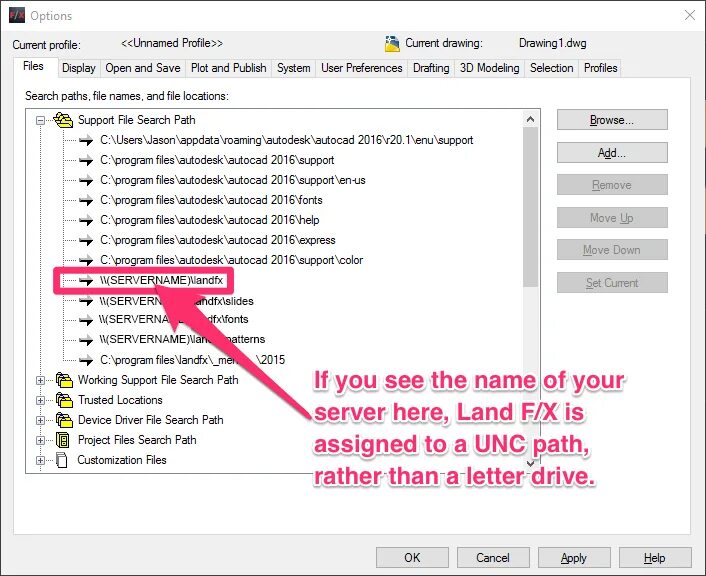
Task: Select the autocad 2016\support path entry
Action: coord(217,160)
